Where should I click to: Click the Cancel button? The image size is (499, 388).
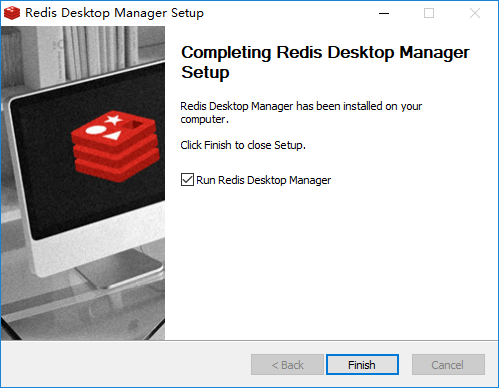(x=448, y=365)
